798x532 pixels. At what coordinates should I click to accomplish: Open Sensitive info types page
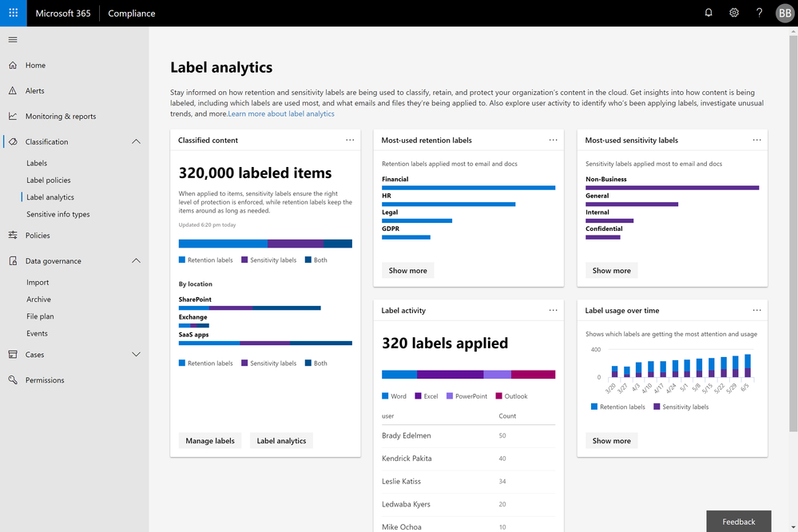58,214
